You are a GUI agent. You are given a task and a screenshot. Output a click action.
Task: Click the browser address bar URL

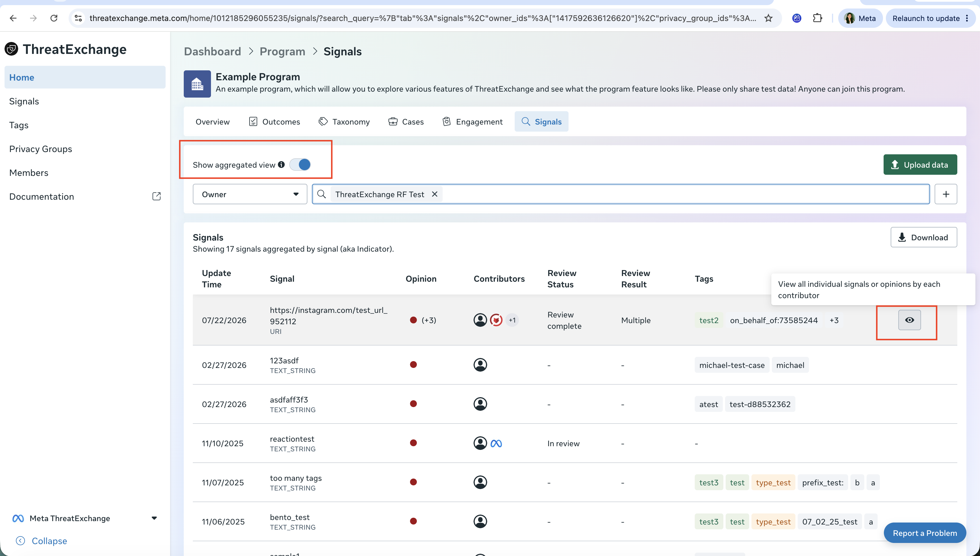pyautogui.click(x=423, y=18)
